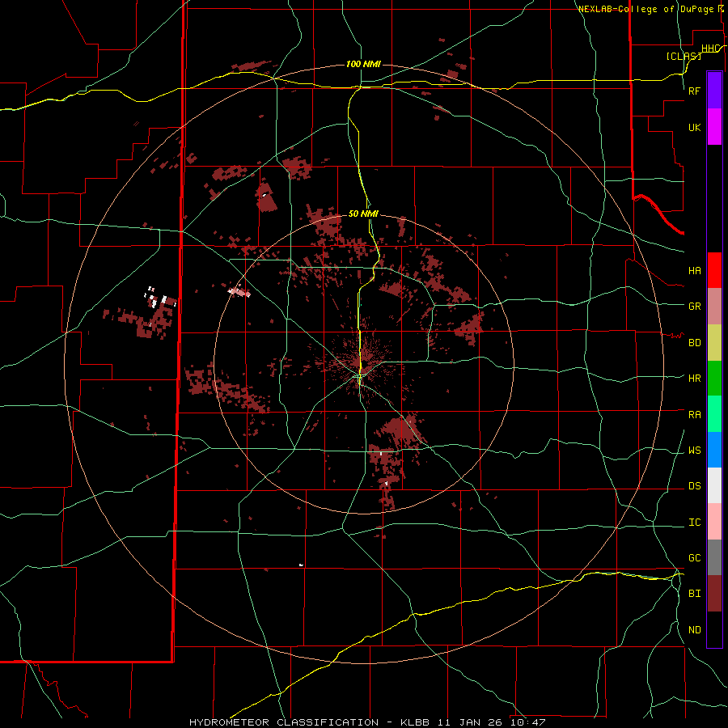Viewport: 728px width, 728px height.
Task: Click the Hydrometeor Classification KLBB caption
Action: pos(367,722)
